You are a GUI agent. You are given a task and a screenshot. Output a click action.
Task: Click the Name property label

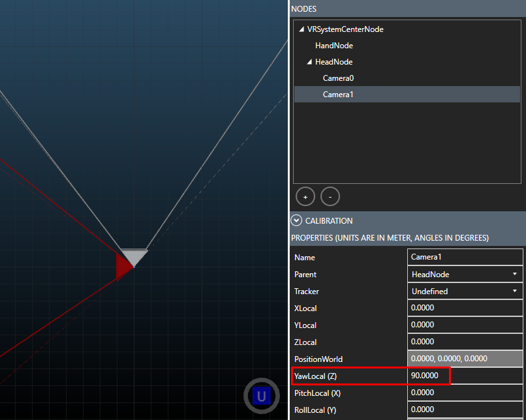(x=305, y=258)
